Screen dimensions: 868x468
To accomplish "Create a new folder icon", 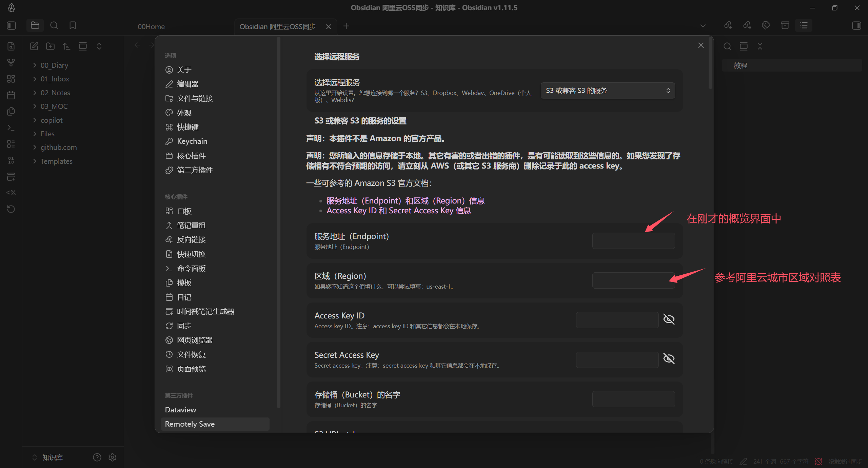I will (x=50, y=46).
